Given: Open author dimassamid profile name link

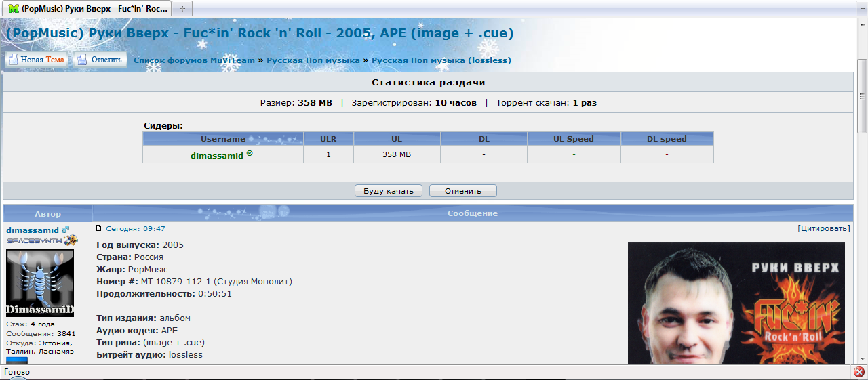Looking at the screenshot, I should click(33, 230).
